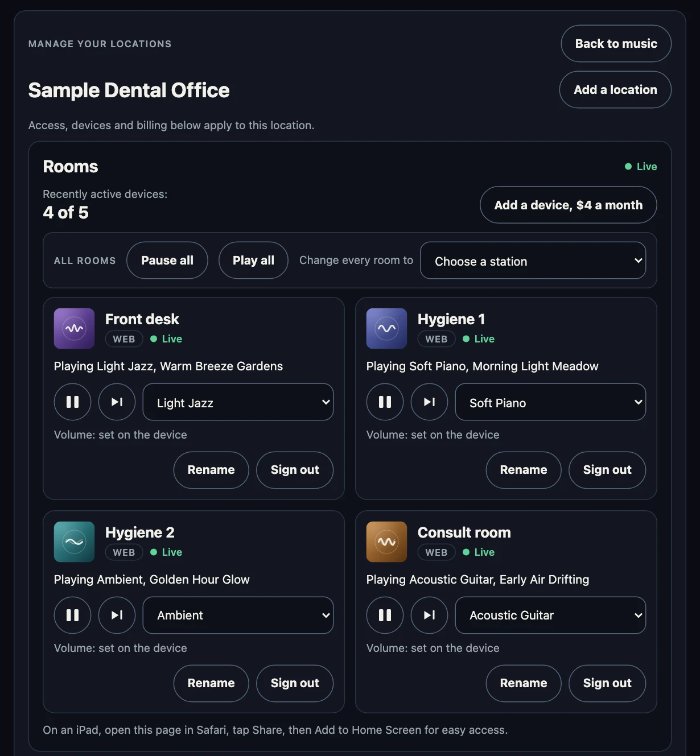Open the Light Jazz station dropdown
This screenshot has width=700, height=756.
pos(238,402)
